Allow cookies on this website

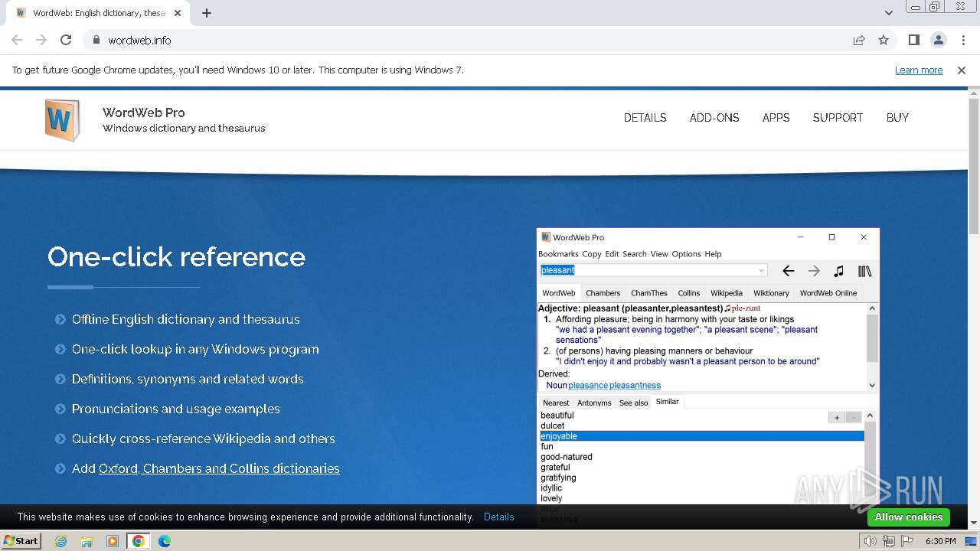point(909,517)
